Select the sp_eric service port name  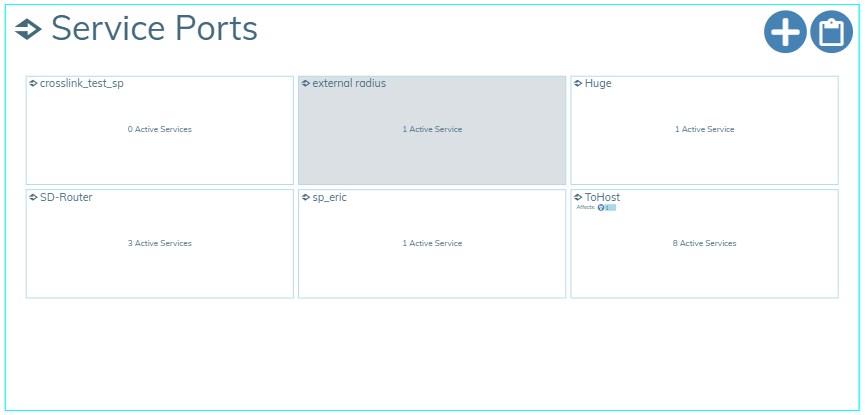329,198
